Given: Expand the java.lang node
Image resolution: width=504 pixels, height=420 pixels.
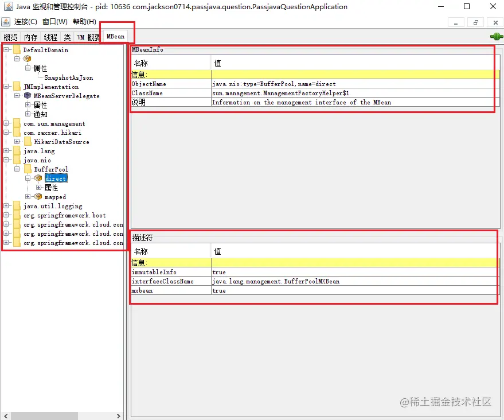Looking at the screenshot, I should point(6,150).
